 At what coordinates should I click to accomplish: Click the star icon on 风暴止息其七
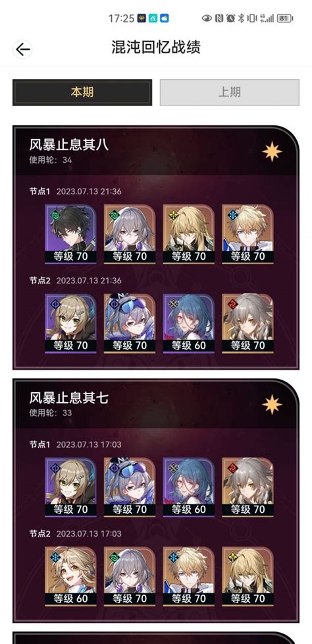pos(273,405)
